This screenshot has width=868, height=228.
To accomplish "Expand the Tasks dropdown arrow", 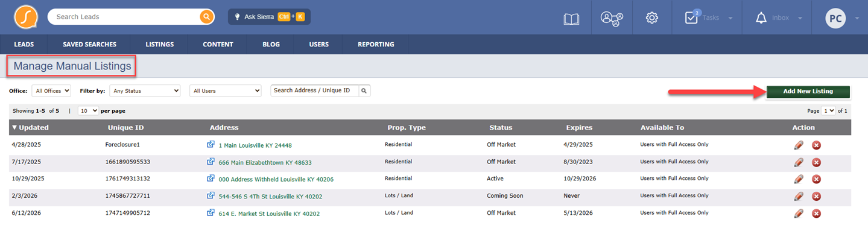I will [x=730, y=18].
